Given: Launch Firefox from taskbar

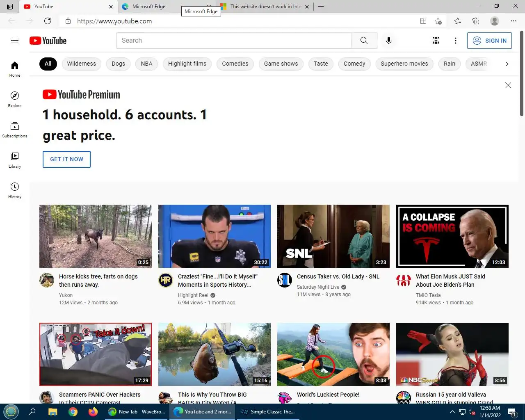Looking at the screenshot, I should (x=93, y=411).
